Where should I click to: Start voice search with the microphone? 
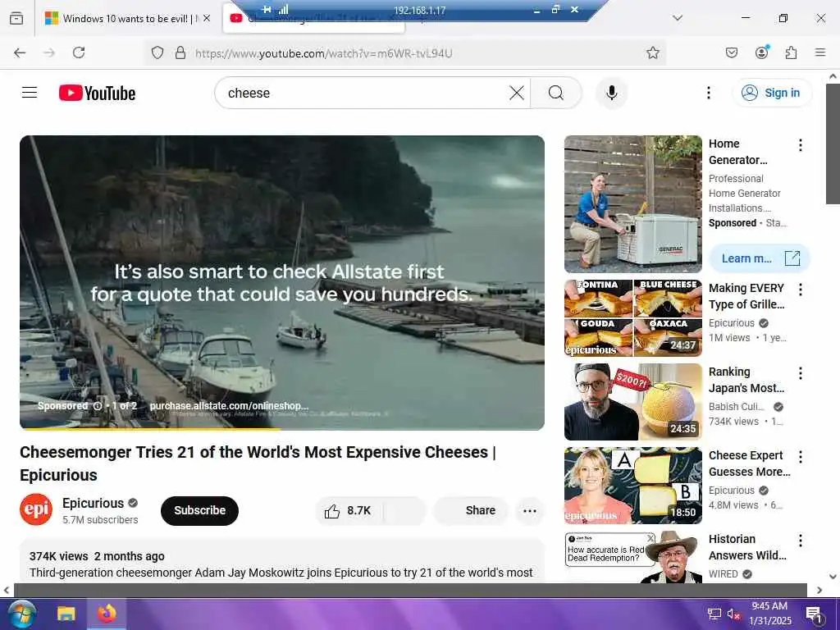(611, 94)
